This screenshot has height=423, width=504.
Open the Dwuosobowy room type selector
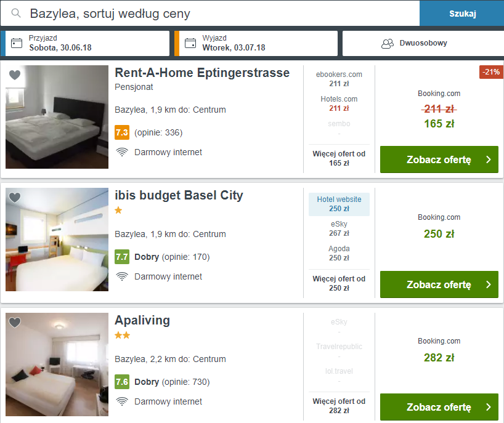pyautogui.click(x=423, y=43)
